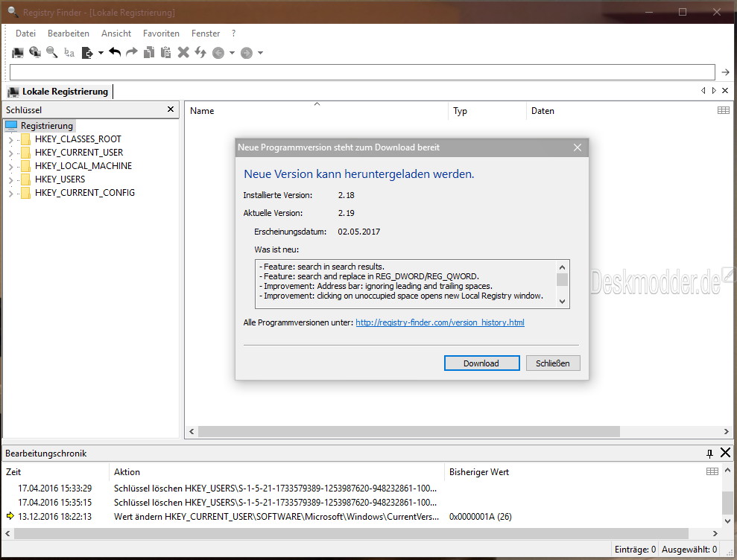Click the Redo arrow icon
737x560 pixels.
pos(132,52)
